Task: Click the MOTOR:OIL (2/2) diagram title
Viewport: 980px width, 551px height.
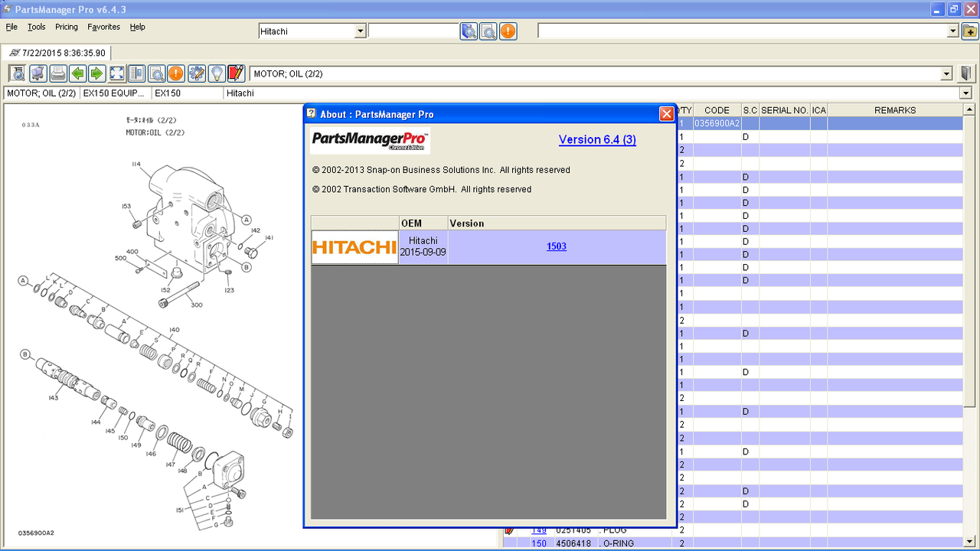Action: [x=155, y=132]
